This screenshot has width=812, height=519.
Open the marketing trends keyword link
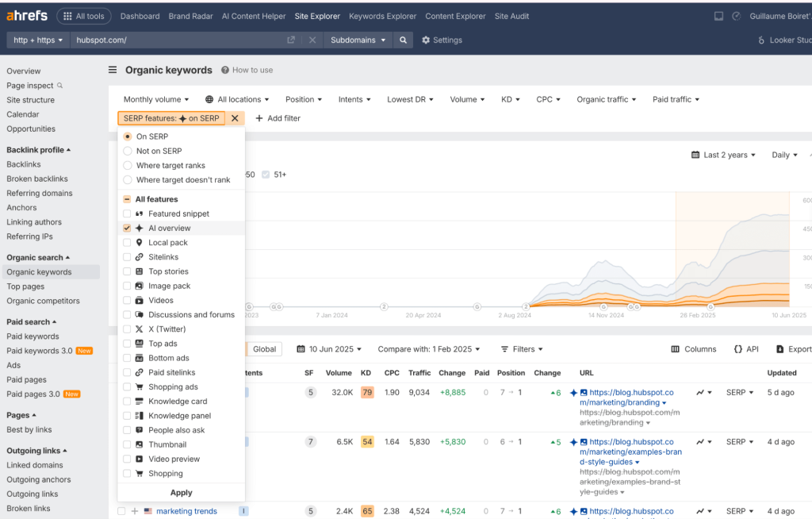pyautogui.click(x=186, y=511)
